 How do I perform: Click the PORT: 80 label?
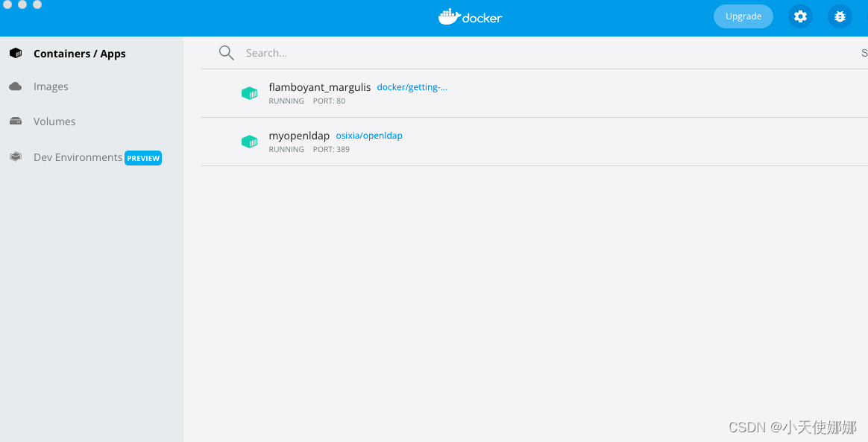[x=329, y=101]
